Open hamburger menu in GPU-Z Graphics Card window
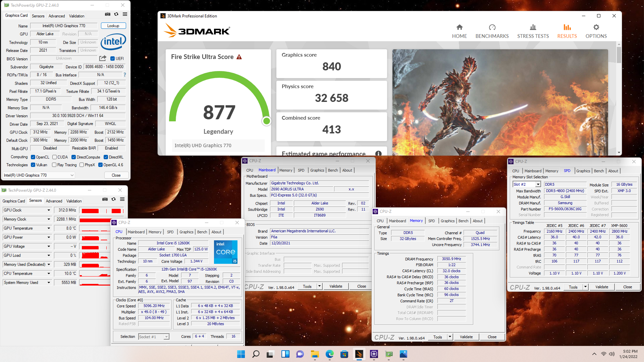 click(125, 14)
